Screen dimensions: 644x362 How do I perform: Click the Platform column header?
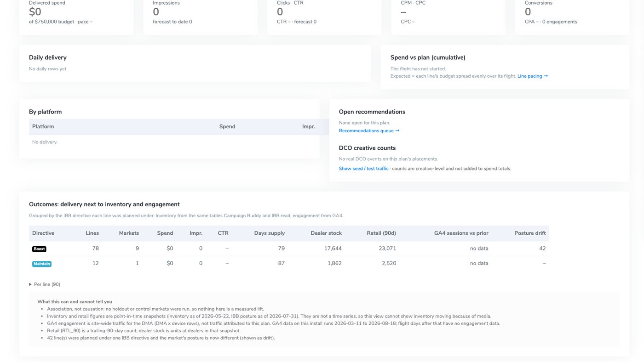tap(43, 126)
